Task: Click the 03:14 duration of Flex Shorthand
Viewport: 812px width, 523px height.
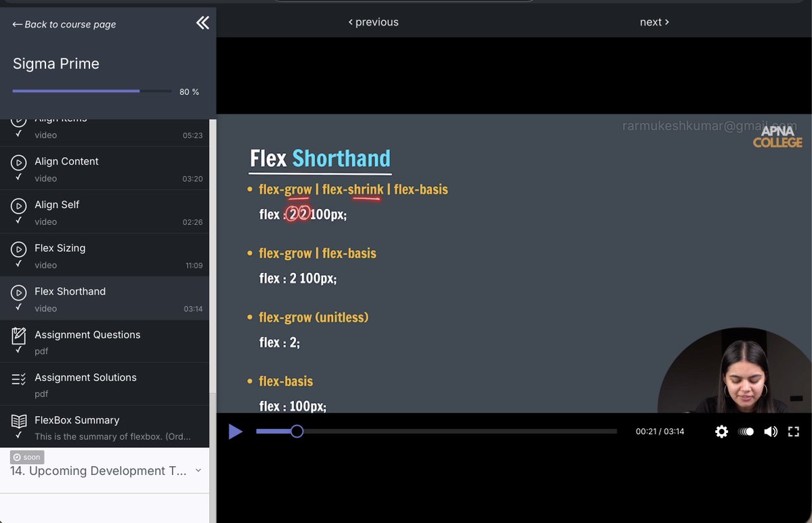Action: (193, 309)
